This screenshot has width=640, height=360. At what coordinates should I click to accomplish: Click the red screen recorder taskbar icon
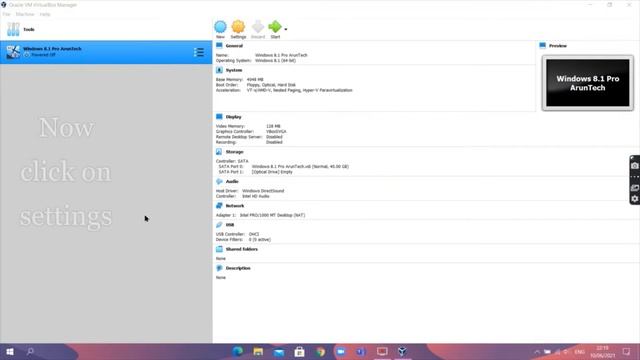click(382, 351)
